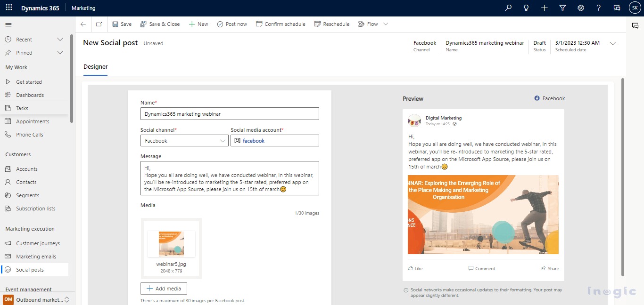Click the Marketing app name in top bar
Viewport: 644px width, 305px height.
click(x=83, y=8)
